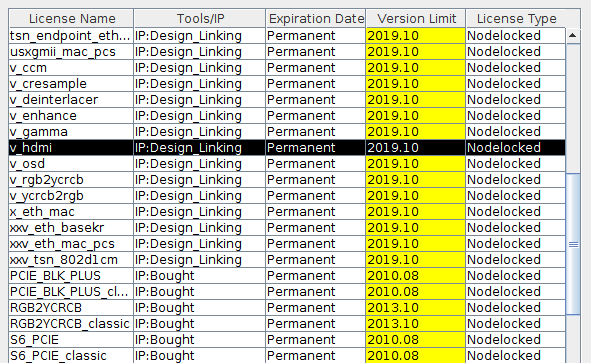Sort by License Type column header
This screenshot has height=363, width=591.
click(516, 18)
